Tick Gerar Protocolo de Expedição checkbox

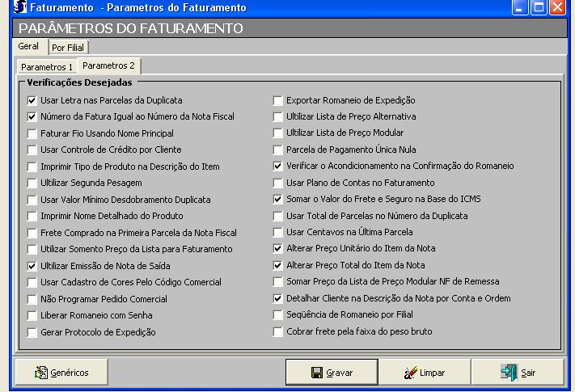[32, 332]
